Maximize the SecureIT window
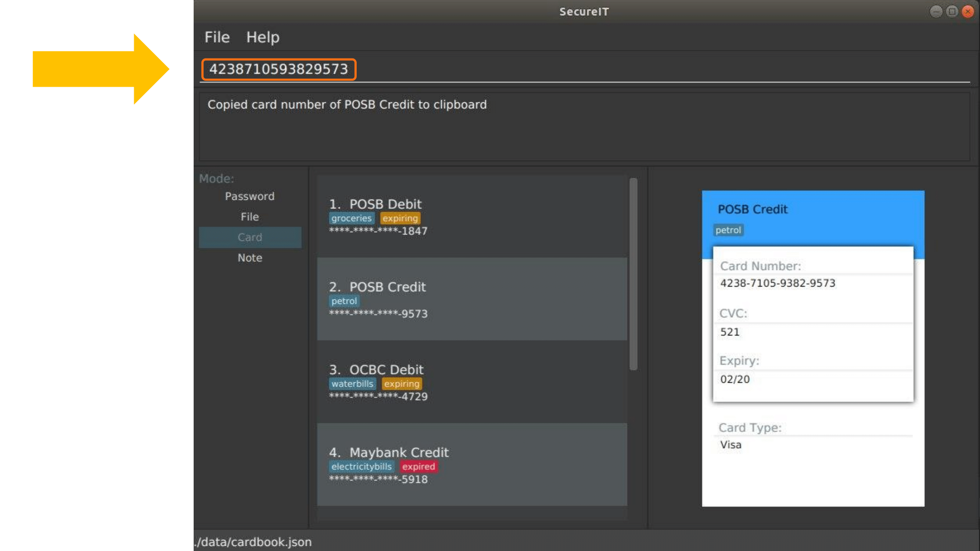The width and height of the screenshot is (980, 551). click(x=952, y=11)
